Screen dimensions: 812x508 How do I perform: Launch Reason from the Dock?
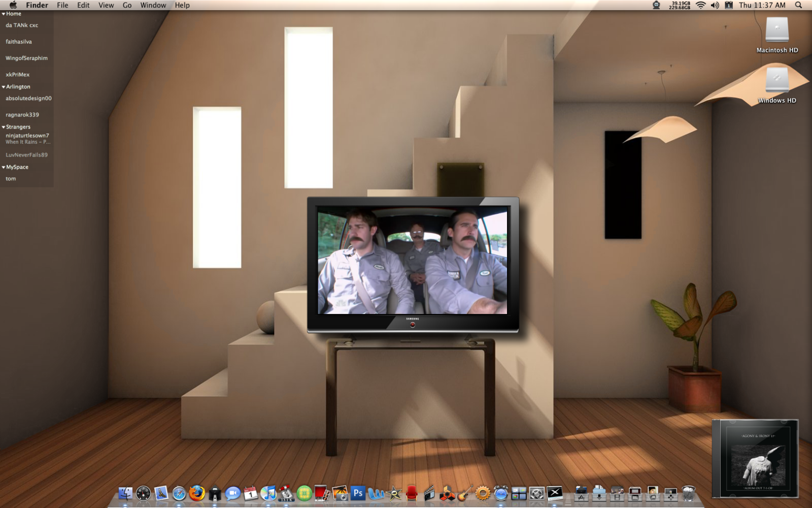point(447,493)
